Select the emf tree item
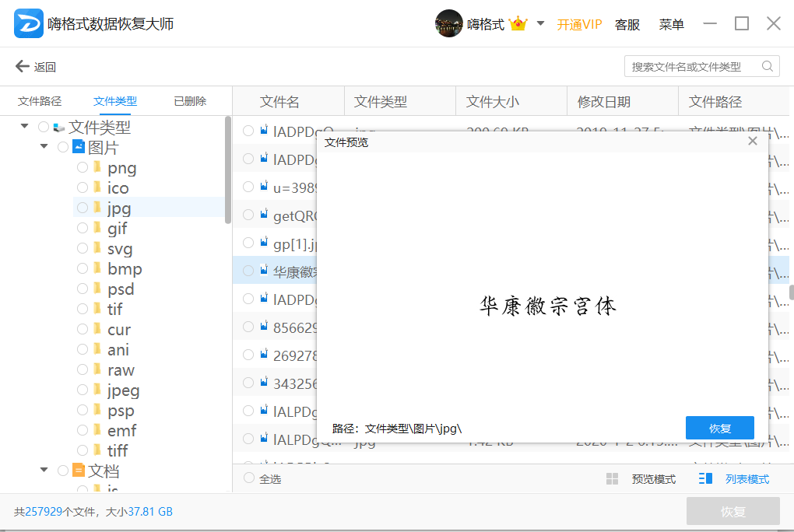Viewport: 794px width, 532px height. pyautogui.click(x=121, y=430)
